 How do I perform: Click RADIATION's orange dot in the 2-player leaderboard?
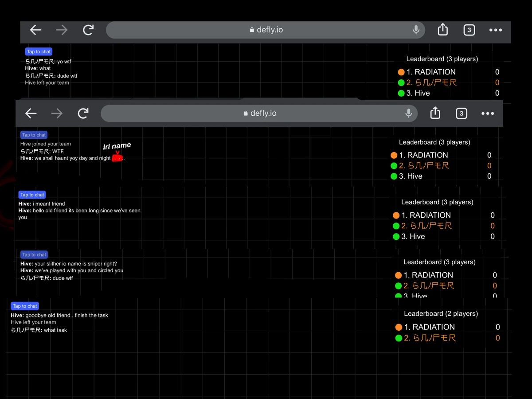[x=399, y=327]
